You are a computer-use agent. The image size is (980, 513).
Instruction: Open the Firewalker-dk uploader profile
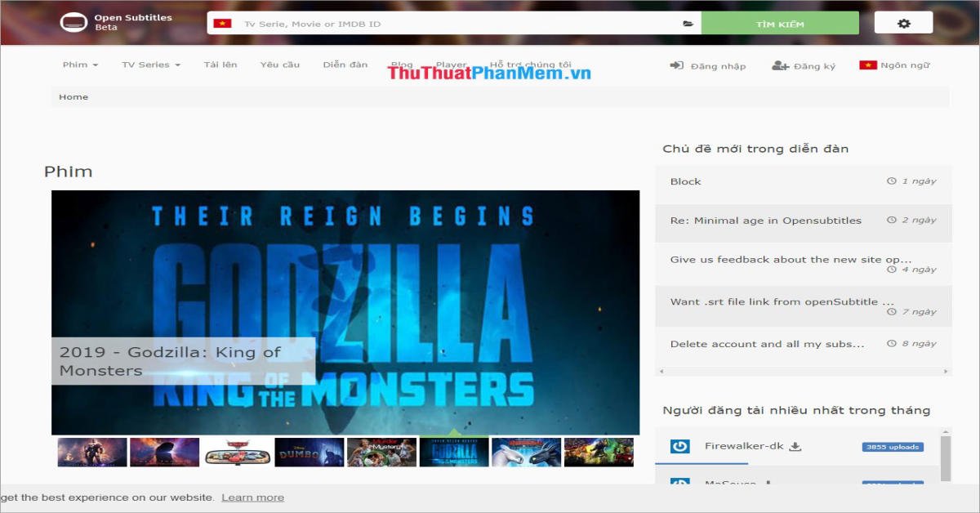pyautogui.click(x=744, y=446)
